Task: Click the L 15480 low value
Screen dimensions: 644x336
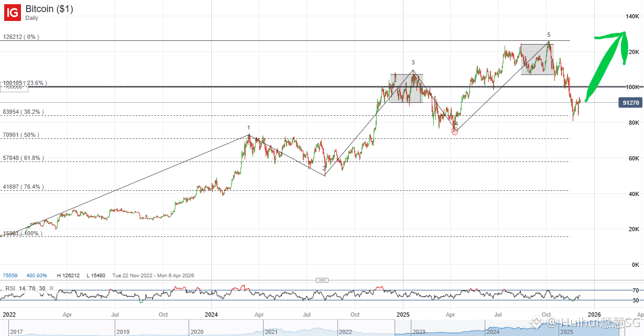Action: pyautogui.click(x=95, y=275)
